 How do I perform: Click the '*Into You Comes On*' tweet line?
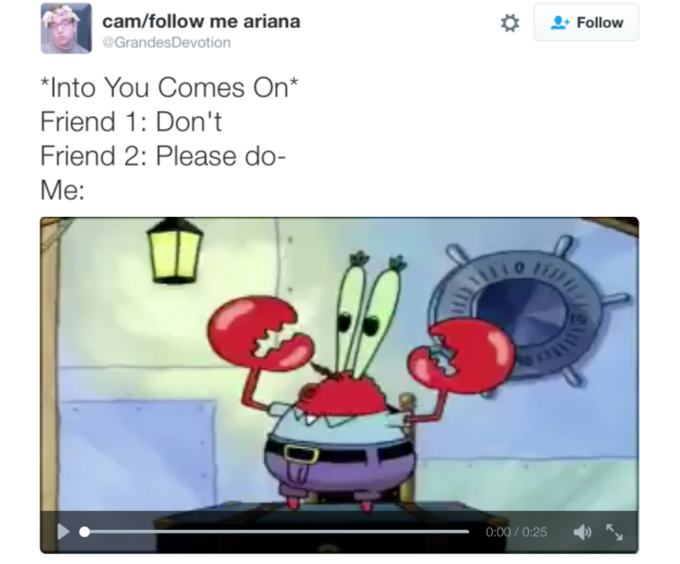pos(169,88)
